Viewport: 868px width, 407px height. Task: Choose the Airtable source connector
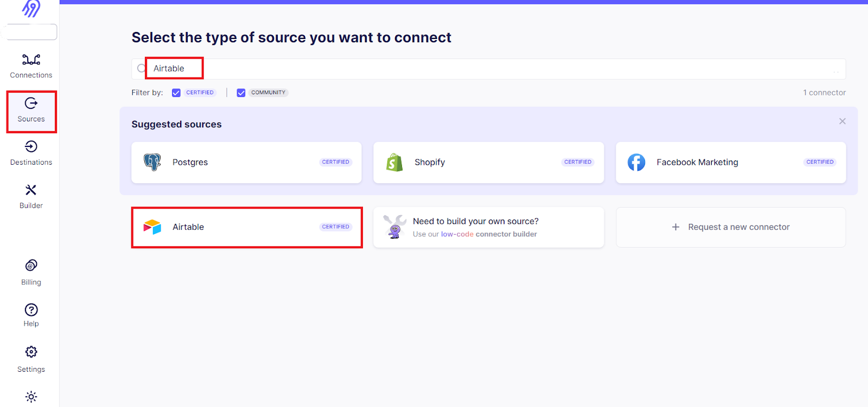pyautogui.click(x=247, y=227)
